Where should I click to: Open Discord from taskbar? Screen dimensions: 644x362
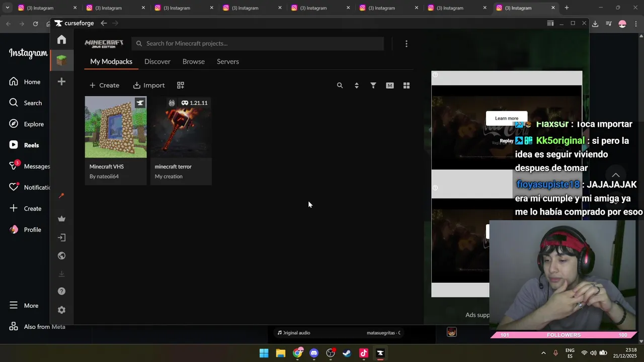pyautogui.click(x=314, y=353)
